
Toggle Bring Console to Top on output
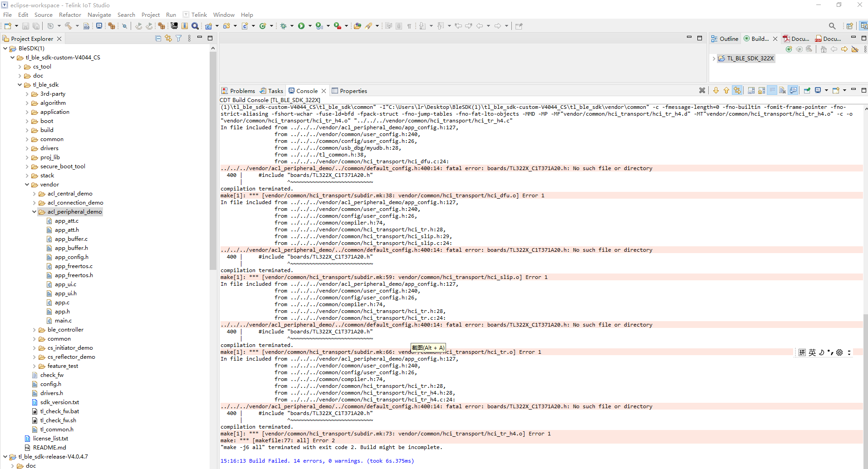pyautogui.click(x=793, y=90)
